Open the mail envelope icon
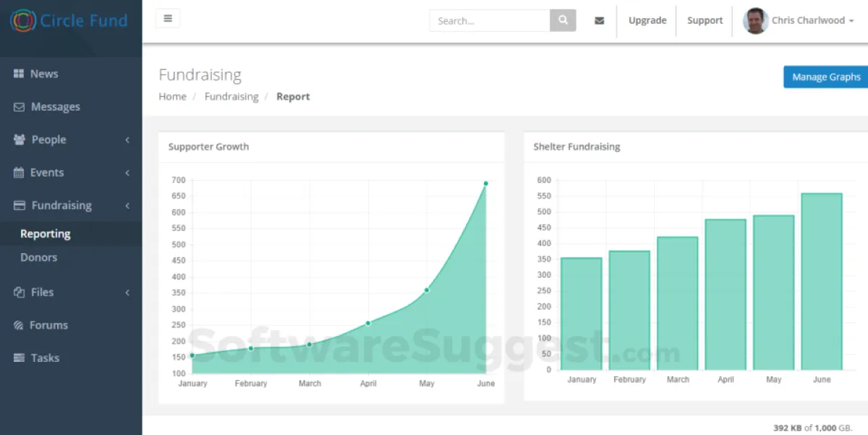868x435 pixels. [x=599, y=21]
